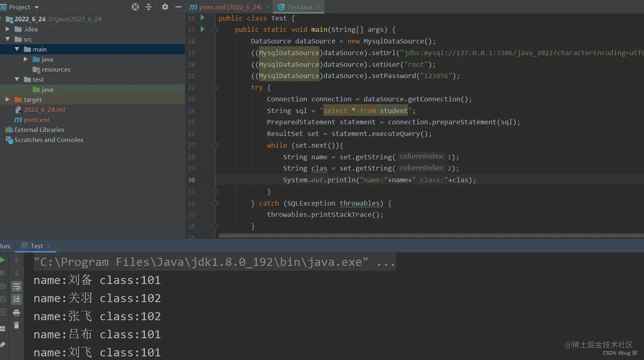This screenshot has height=360, width=644.
Task: Click the horizontal scrollbar below the editor
Action: [431, 235]
